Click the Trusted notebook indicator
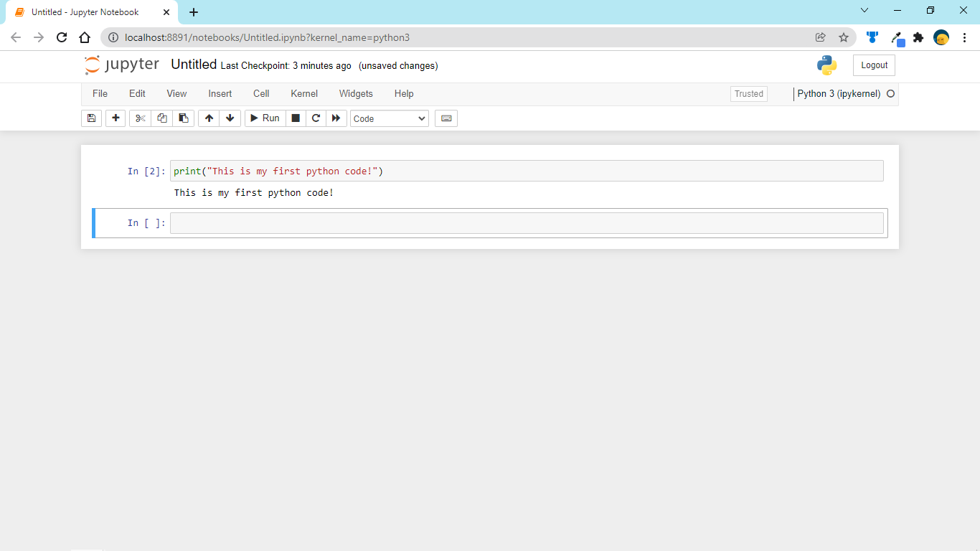This screenshot has height=551, width=980. [x=749, y=94]
